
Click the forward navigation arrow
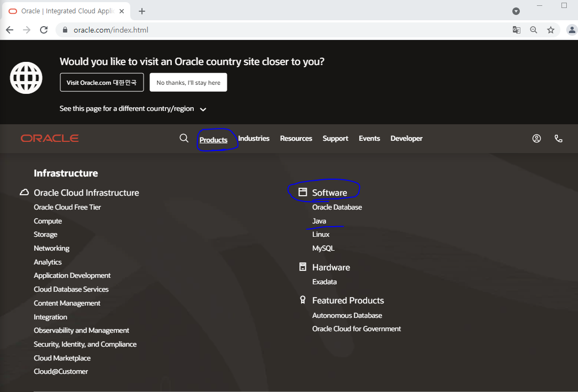[x=27, y=30]
